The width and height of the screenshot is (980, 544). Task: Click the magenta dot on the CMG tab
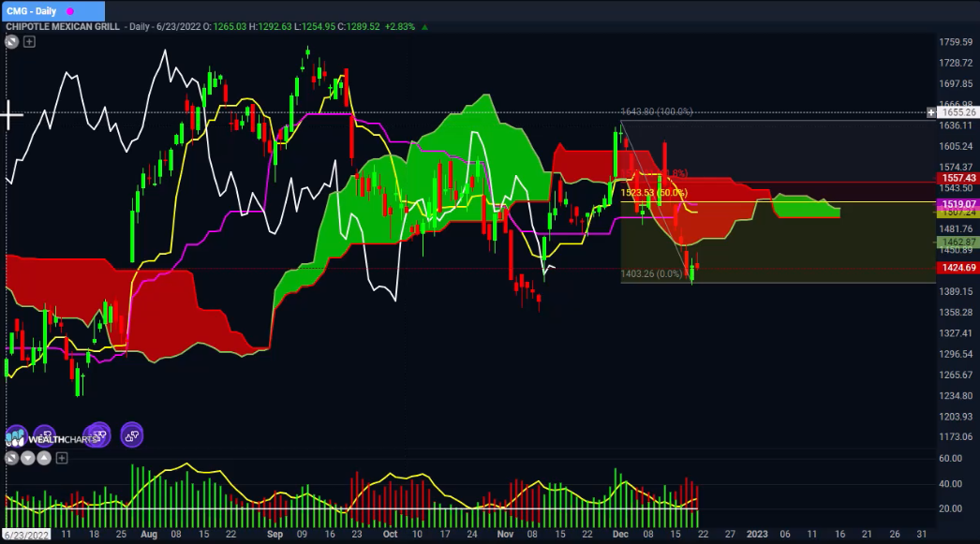pos(70,11)
